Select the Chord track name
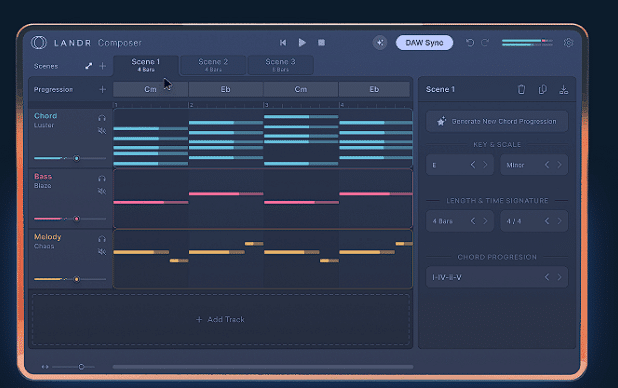This screenshot has height=388, width=618. coord(45,116)
